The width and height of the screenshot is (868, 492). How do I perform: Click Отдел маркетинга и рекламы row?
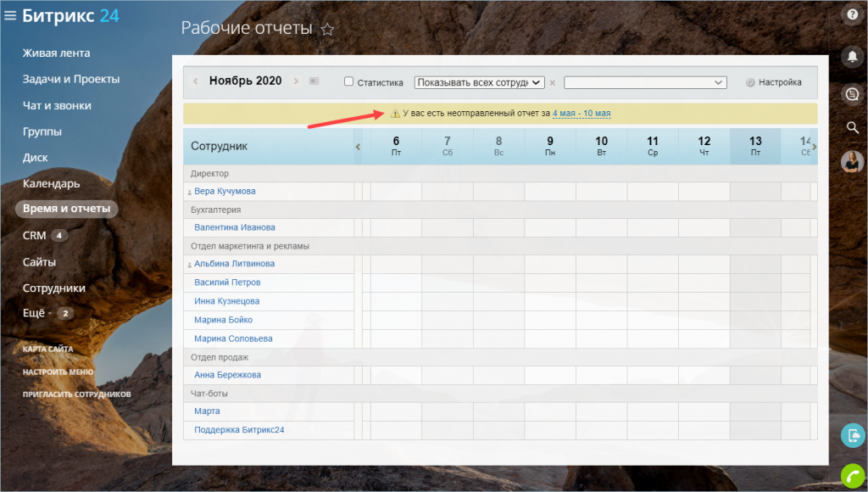pos(500,246)
